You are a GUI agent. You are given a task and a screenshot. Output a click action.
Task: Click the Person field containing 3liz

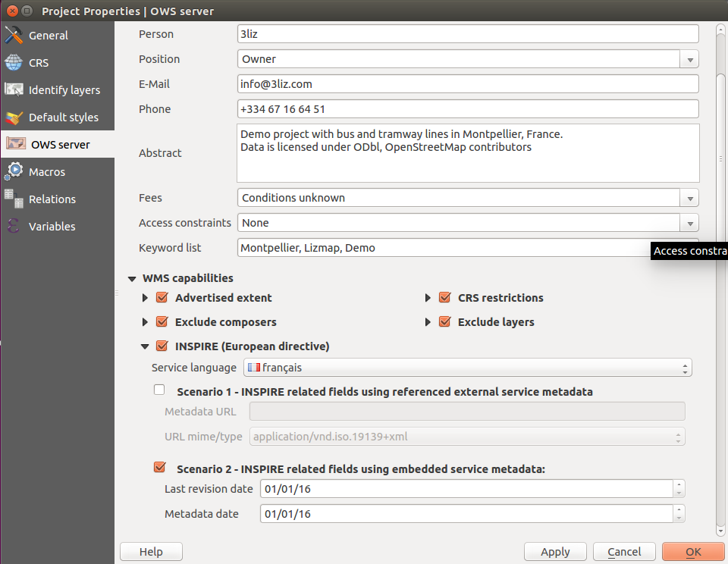[x=468, y=34]
